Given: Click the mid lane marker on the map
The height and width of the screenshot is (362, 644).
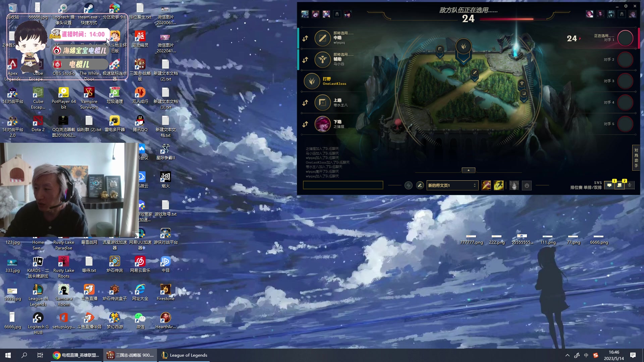Looking at the screenshot, I should pos(475,73).
